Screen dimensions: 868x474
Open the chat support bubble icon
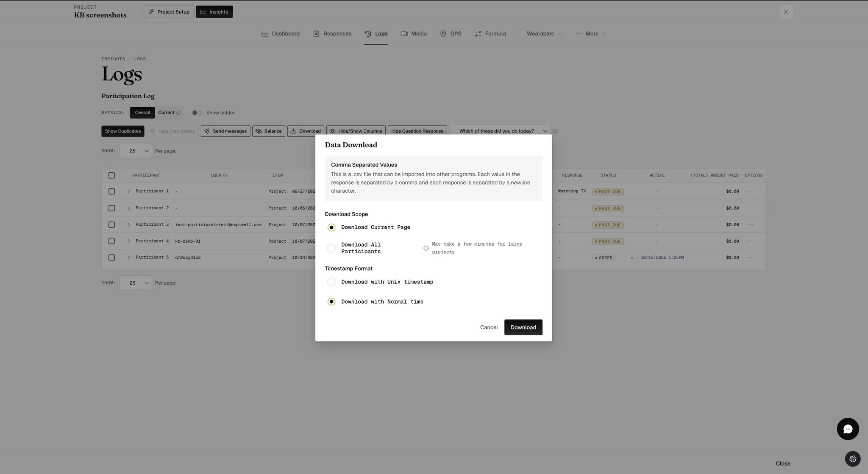[x=848, y=429]
